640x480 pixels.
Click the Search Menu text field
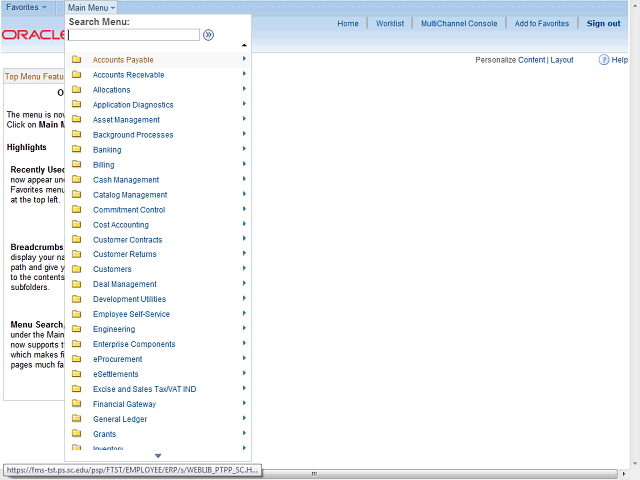134,35
